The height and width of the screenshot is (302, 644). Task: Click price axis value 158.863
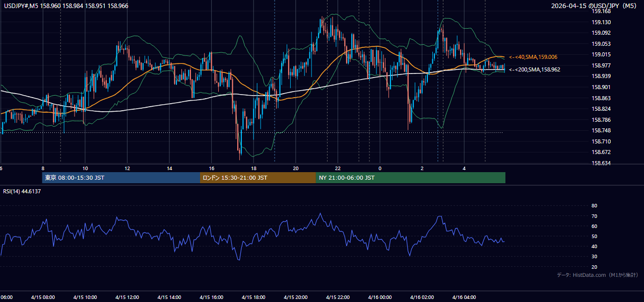tap(601, 99)
